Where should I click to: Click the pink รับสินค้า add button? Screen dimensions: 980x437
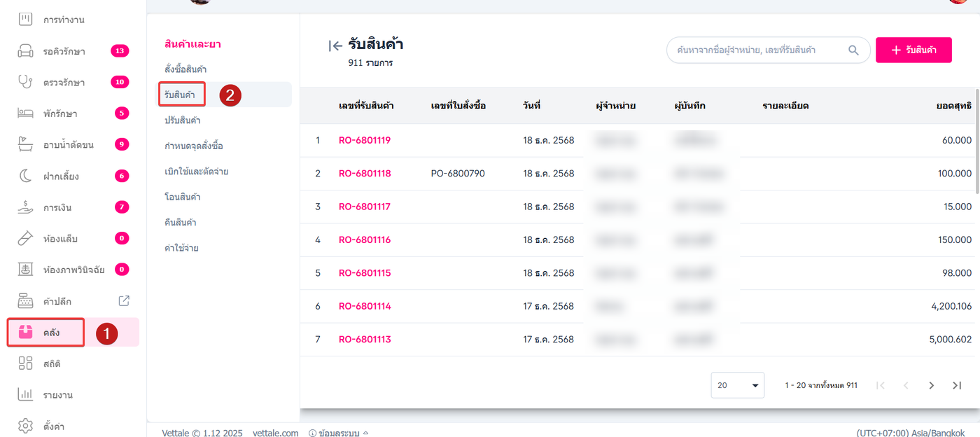[x=913, y=50]
